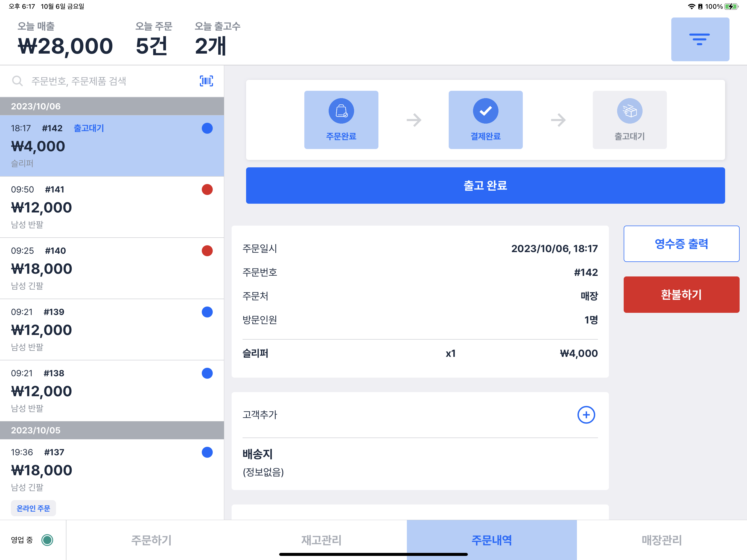Select the 결제완료 checkmark step icon
Screen dimensions: 747x560
pos(485,111)
